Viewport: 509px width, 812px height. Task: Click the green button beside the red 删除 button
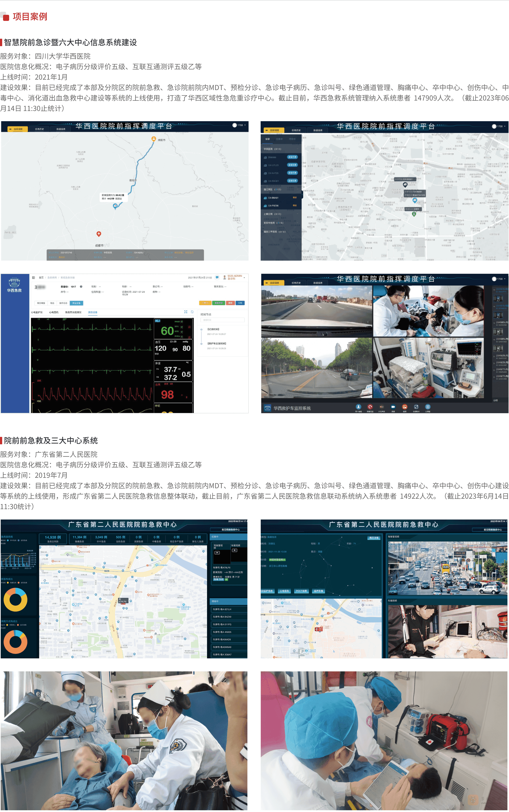point(219,303)
